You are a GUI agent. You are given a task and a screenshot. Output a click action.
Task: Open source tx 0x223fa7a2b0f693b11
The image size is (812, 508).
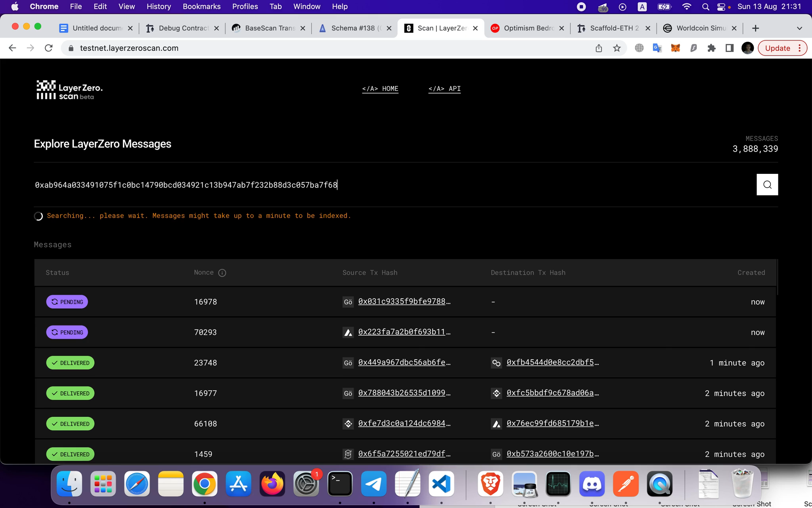[x=404, y=332]
